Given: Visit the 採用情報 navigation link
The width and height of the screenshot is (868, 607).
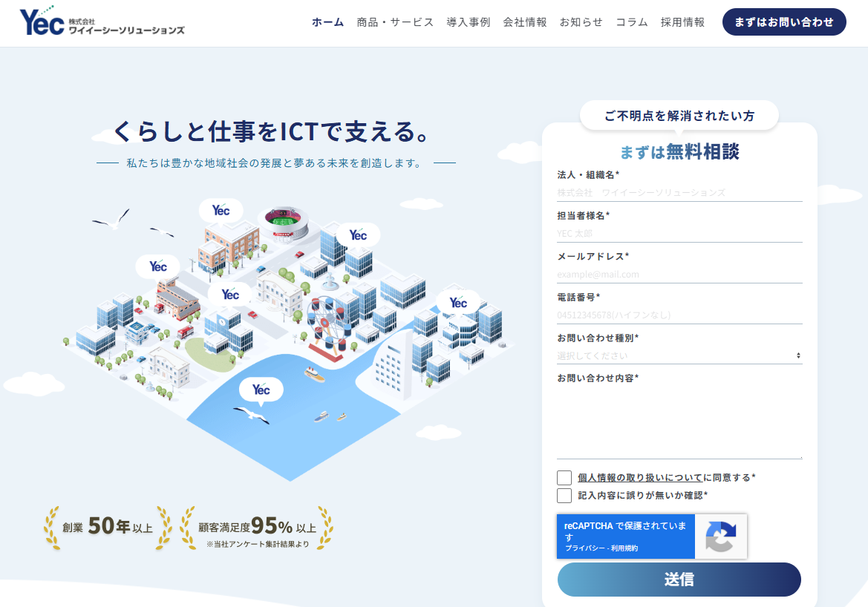Looking at the screenshot, I should point(682,22).
